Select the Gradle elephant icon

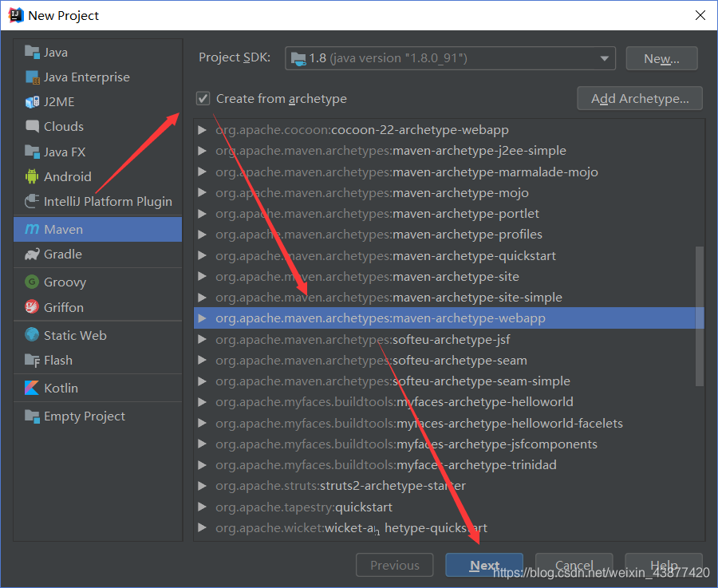tap(32, 255)
